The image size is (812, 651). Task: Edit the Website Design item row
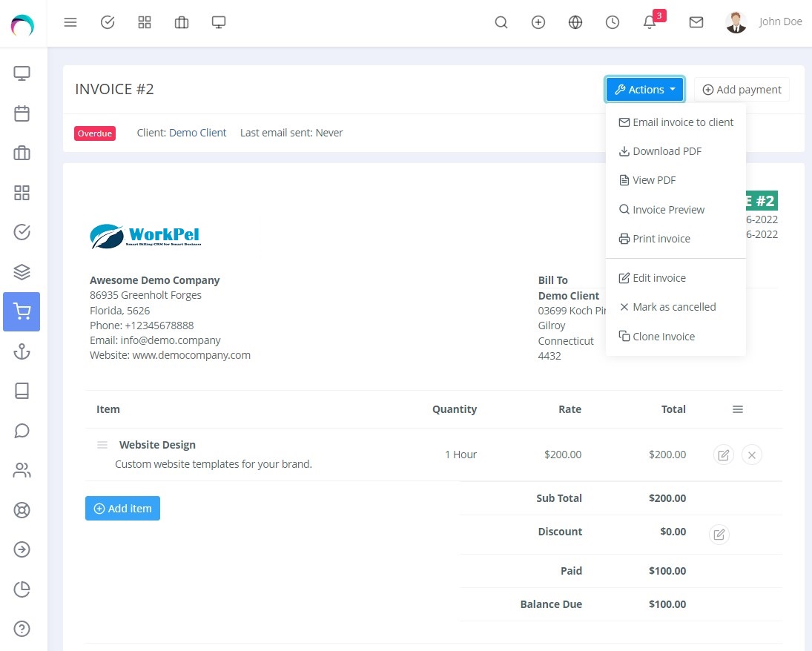(x=724, y=455)
